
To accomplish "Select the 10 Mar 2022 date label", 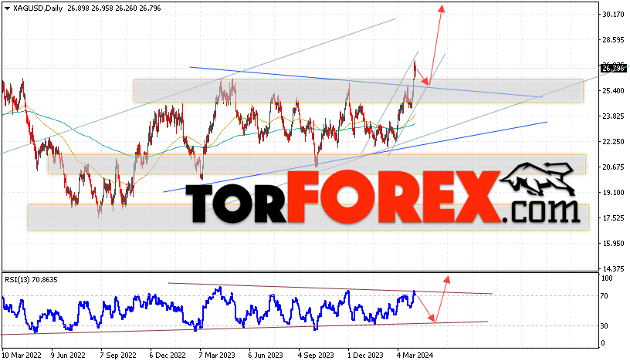I will [22, 356].
